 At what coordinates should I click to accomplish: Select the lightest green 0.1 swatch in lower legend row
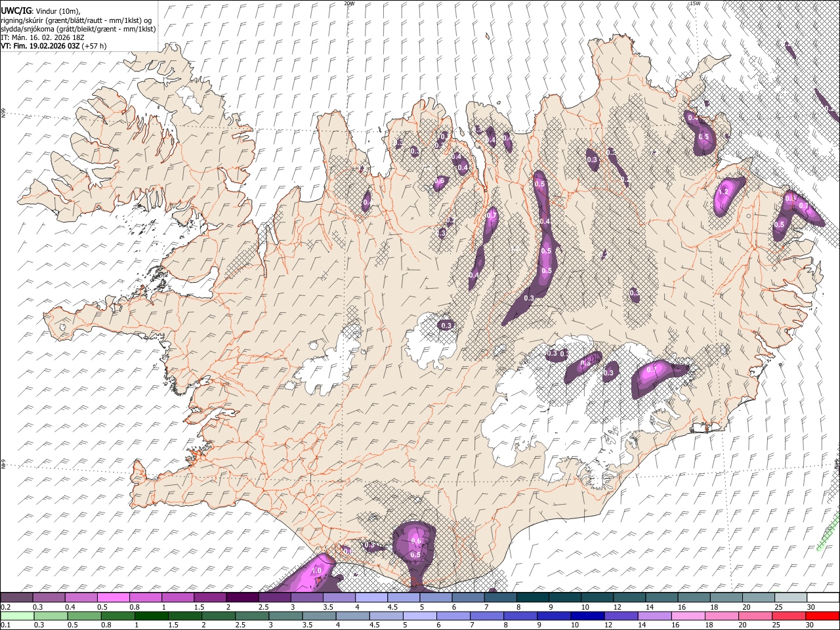tap(17, 616)
